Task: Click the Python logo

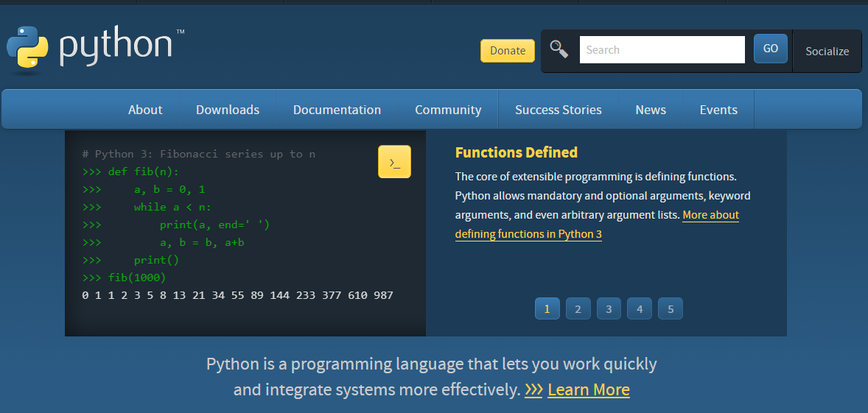Action: (x=95, y=50)
